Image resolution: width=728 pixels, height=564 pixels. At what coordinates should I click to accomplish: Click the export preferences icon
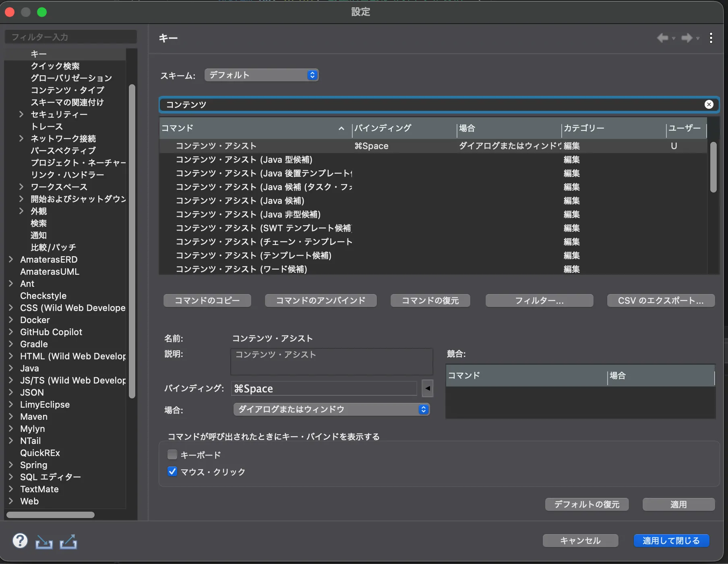(x=68, y=541)
